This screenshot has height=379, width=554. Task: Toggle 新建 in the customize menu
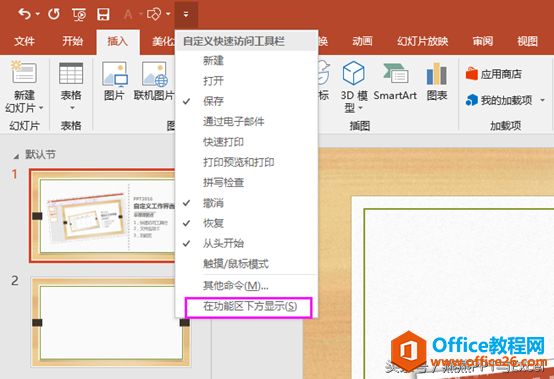(x=247, y=61)
